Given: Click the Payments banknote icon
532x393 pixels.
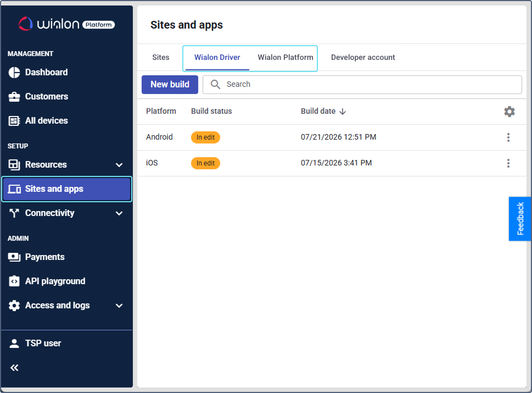Looking at the screenshot, I should 14,257.
